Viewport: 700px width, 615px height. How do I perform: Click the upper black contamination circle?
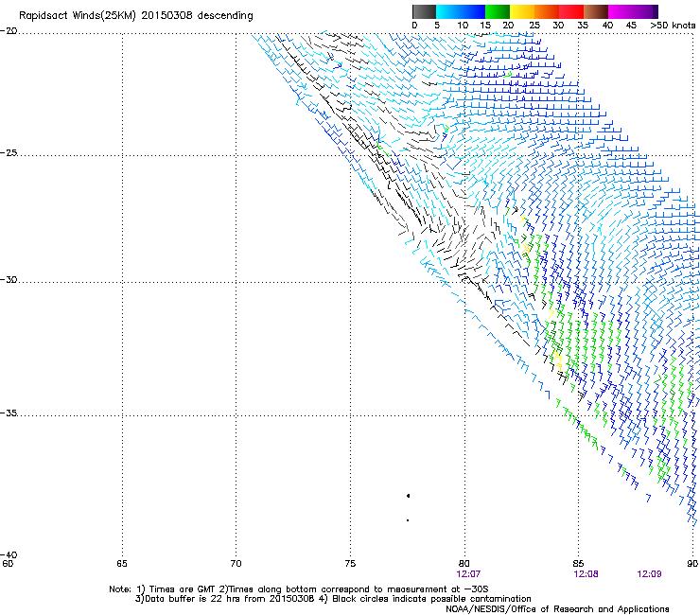(408, 496)
